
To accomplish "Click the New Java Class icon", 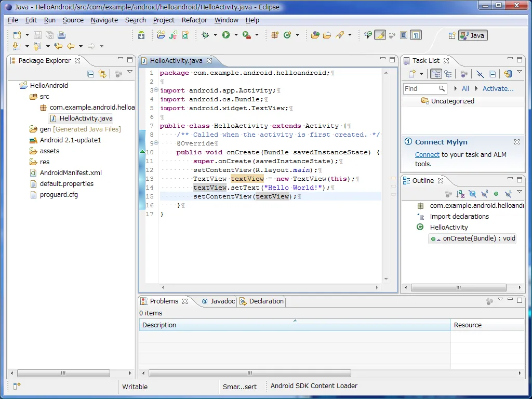I will tap(288, 35).
